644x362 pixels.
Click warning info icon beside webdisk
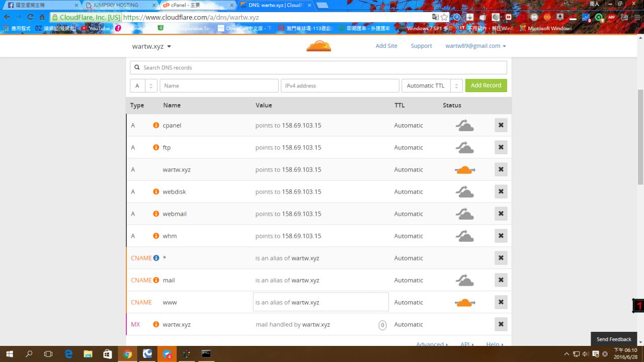click(x=156, y=192)
